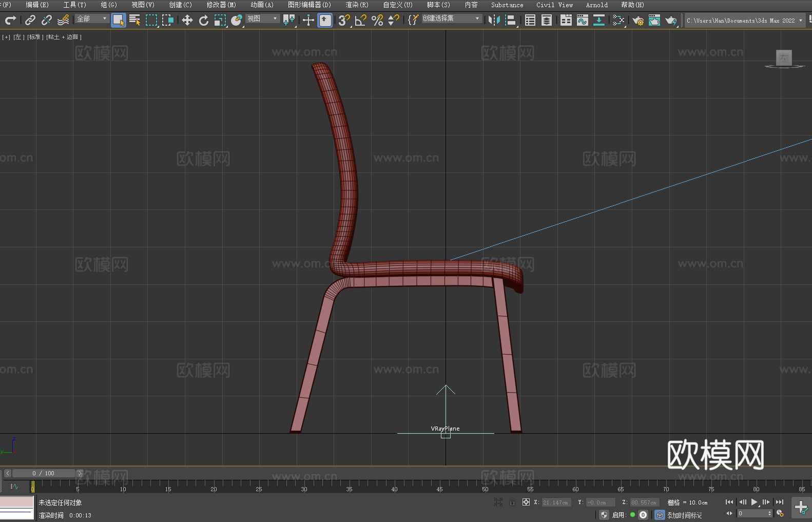Click the Bind to Space Warp icon
The width and height of the screenshot is (812, 522).
tap(63, 20)
